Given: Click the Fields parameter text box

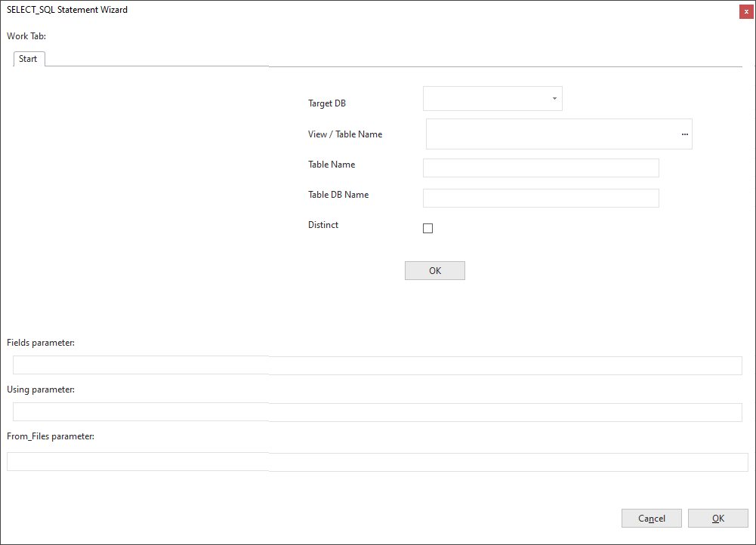Looking at the screenshot, I should [378, 365].
